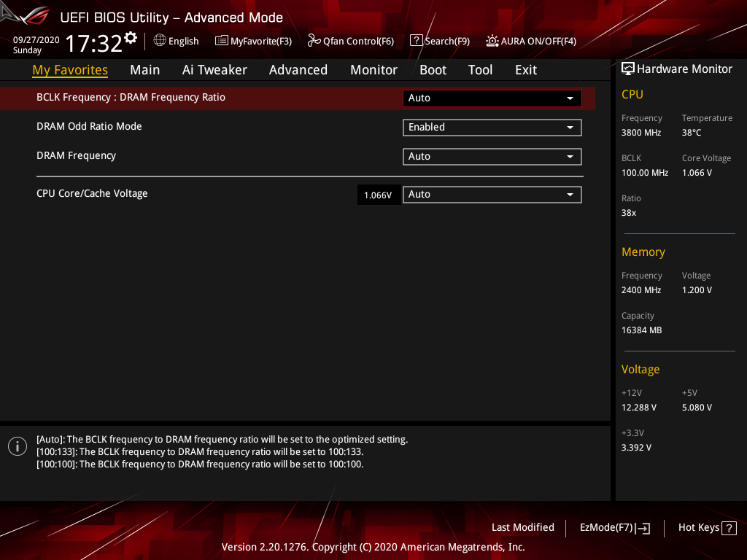Image resolution: width=747 pixels, height=560 pixels.
Task: Click the 38°C temperature value
Action: coord(692,133)
